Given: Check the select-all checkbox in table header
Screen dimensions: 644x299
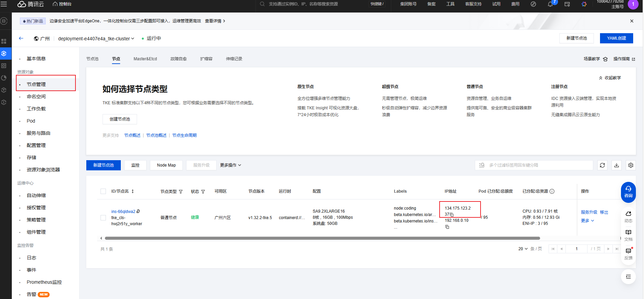Looking at the screenshot, I should tap(103, 191).
